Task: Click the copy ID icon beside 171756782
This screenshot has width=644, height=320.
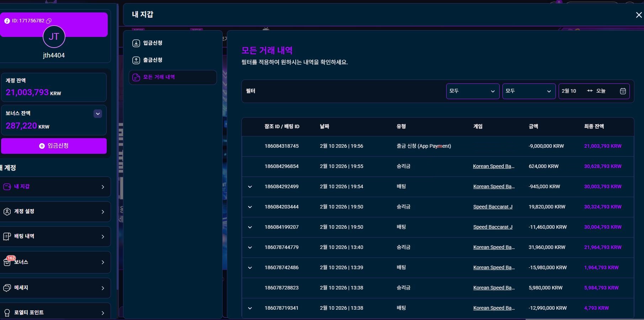Action: click(x=49, y=21)
